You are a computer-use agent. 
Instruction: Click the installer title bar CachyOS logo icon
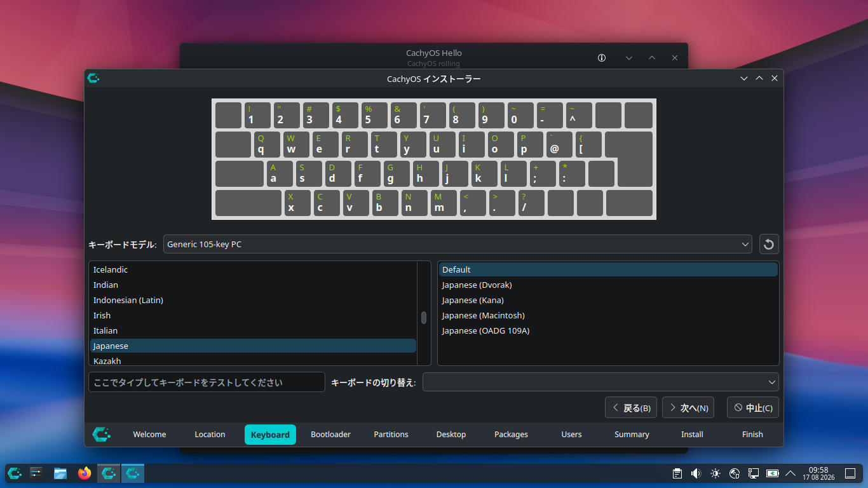[x=93, y=78]
